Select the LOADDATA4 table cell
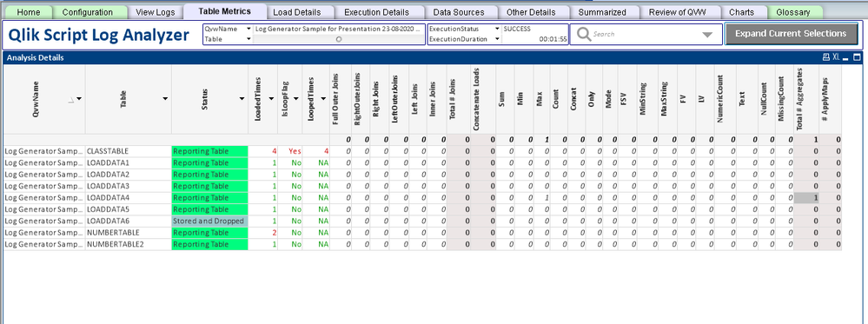 pyautogui.click(x=129, y=198)
